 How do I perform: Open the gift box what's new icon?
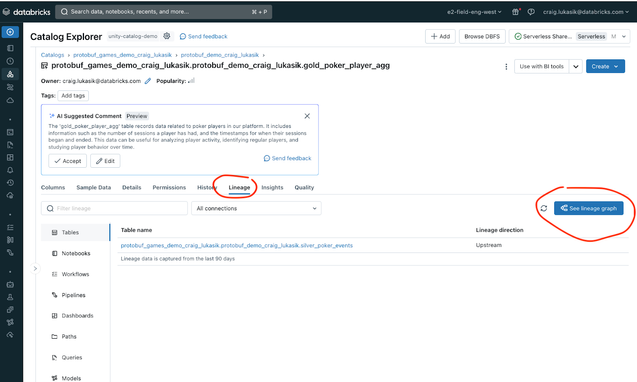(x=516, y=12)
